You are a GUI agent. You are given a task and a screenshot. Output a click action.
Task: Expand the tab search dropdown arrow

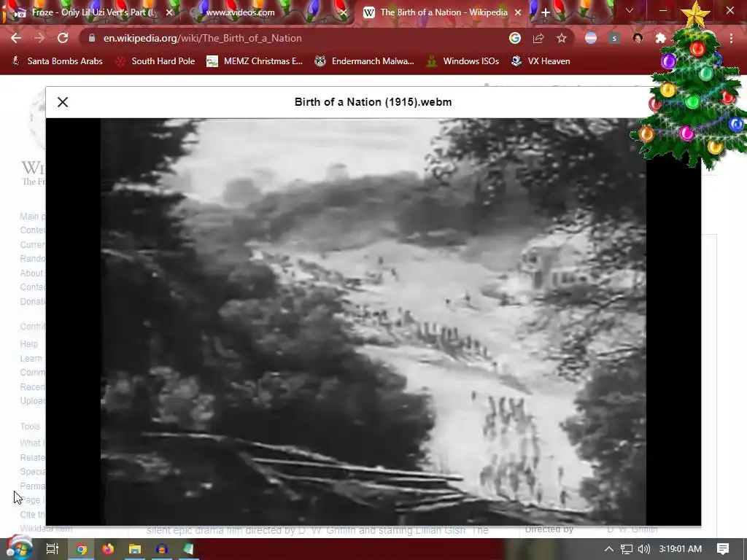(x=630, y=10)
